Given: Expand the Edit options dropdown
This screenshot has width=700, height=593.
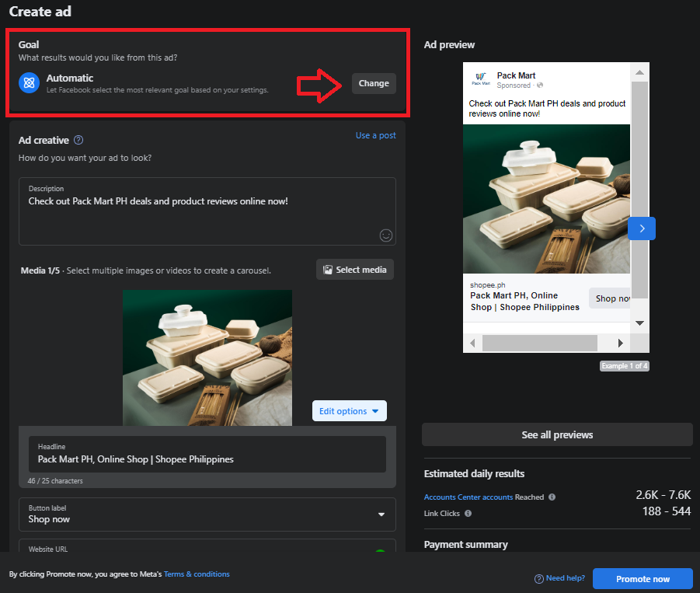Looking at the screenshot, I should point(349,411).
